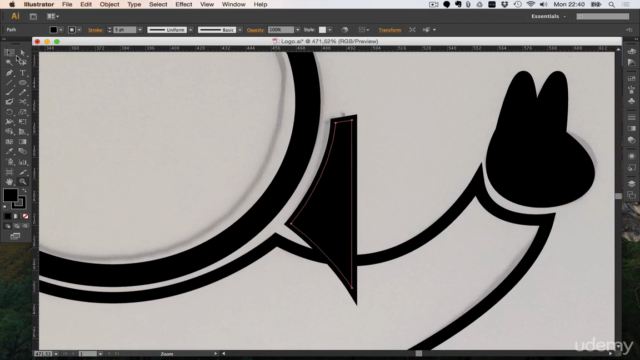The width and height of the screenshot is (640, 360).
Task: Open the Gradient panel icon
Action: tap(631, 129)
